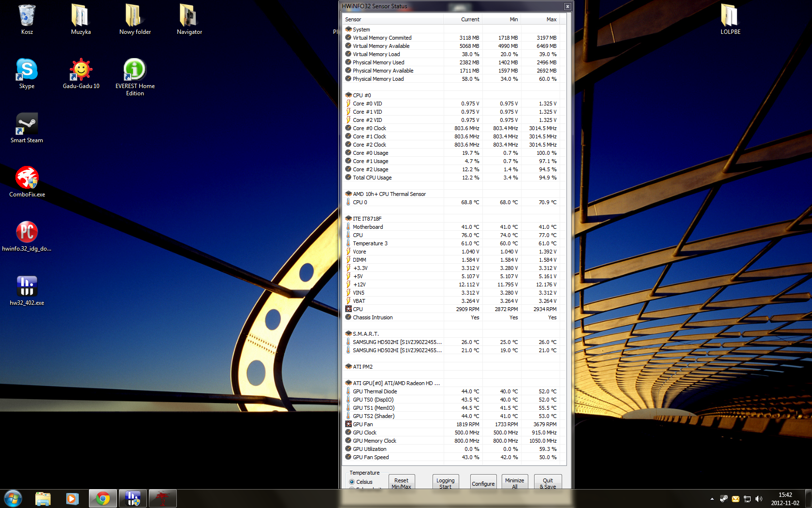Select the ATI GPU[#0] Radeon HD group

(x=451, y=383)
